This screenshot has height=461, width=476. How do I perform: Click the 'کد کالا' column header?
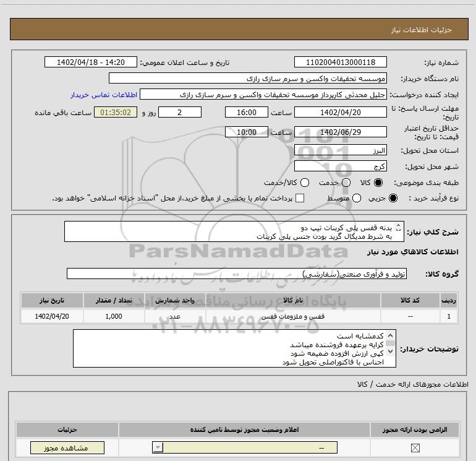coord(410,301)
